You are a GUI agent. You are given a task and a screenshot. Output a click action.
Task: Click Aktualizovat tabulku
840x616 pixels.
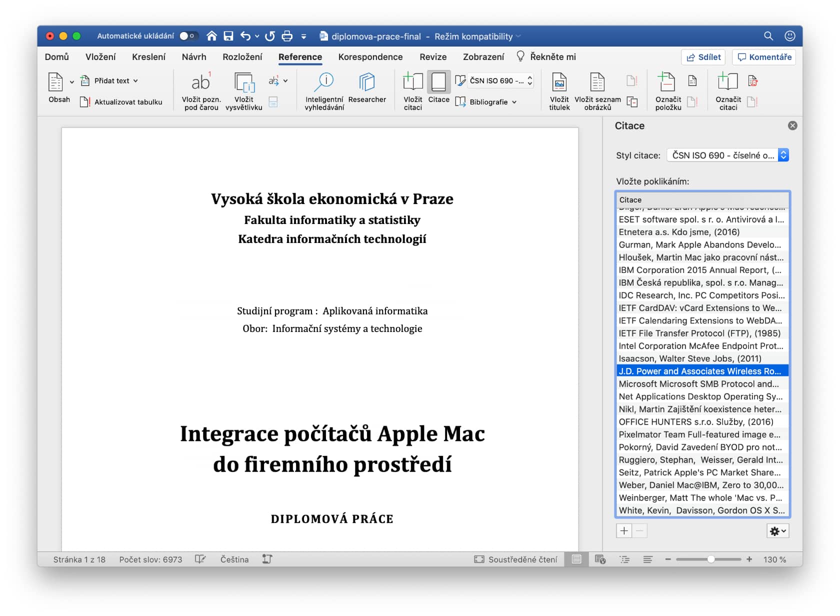[121, 102]
